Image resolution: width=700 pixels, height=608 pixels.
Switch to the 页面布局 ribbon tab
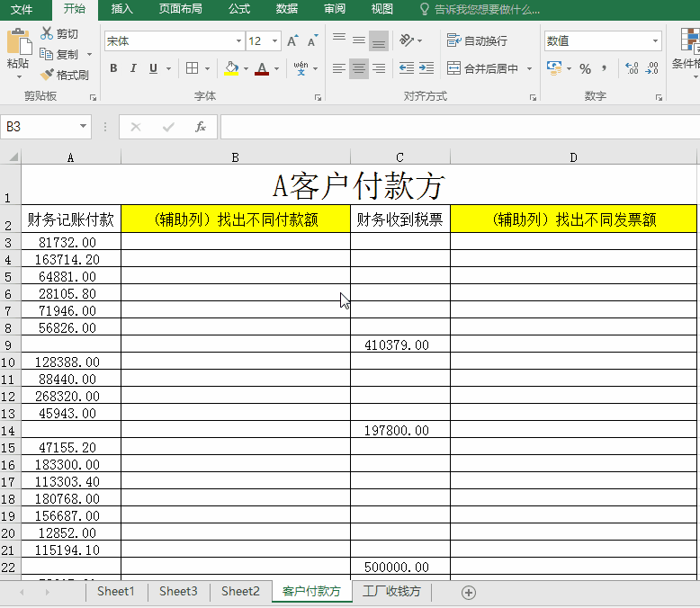tap(180, 9)
